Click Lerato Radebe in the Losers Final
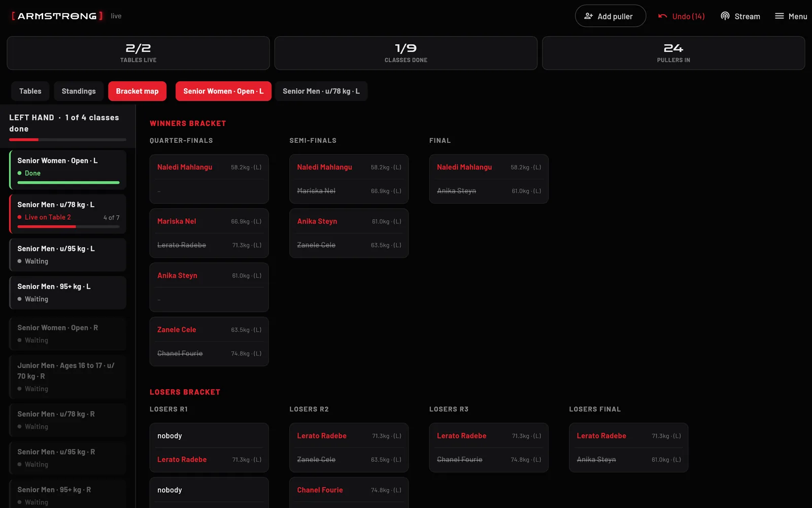Image resolution: width=812 pixels, height=508 pixels. [601, 436]
